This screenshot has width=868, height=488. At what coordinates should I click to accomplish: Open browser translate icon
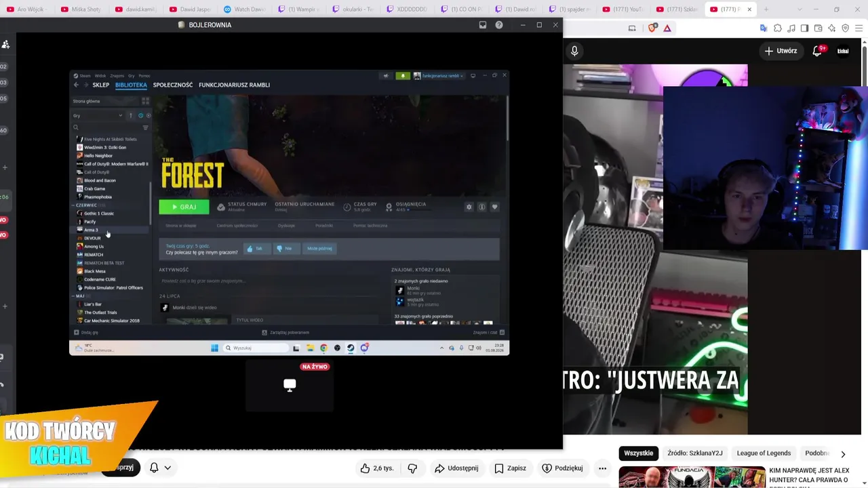pos(764,28)
